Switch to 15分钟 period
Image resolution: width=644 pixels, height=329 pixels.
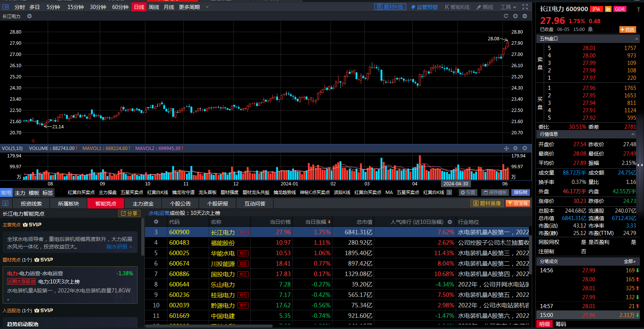76,7
